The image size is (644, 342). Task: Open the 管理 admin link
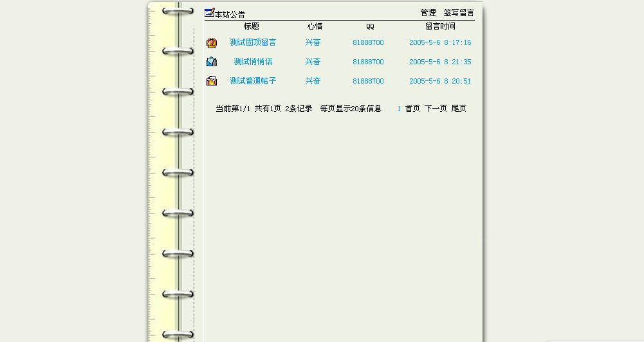coord(428,13)
